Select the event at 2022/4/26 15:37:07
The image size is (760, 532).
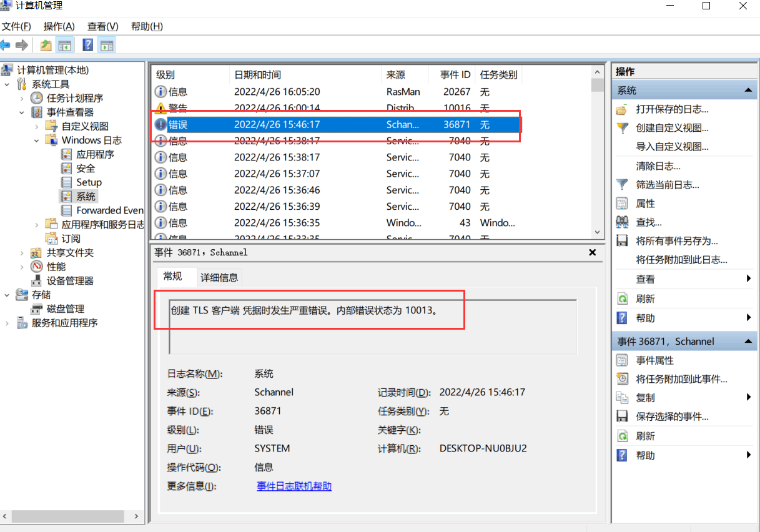336,174
